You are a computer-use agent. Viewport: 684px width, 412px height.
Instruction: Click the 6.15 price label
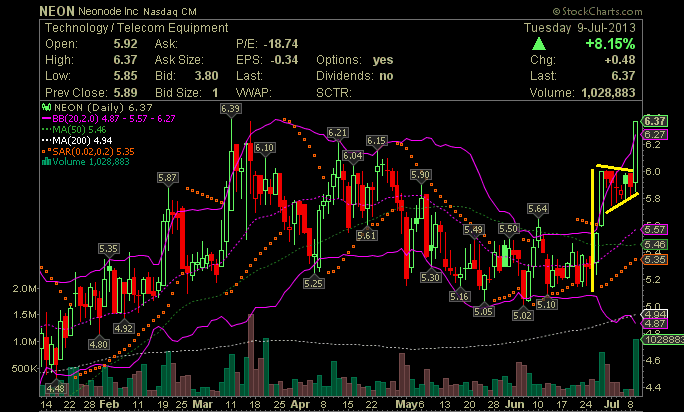coord(376,141)
